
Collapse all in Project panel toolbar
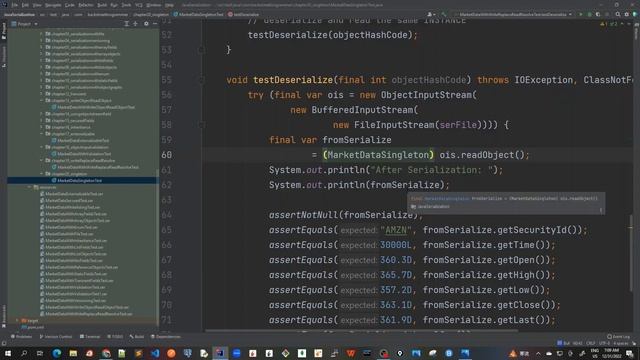(136, 24)
